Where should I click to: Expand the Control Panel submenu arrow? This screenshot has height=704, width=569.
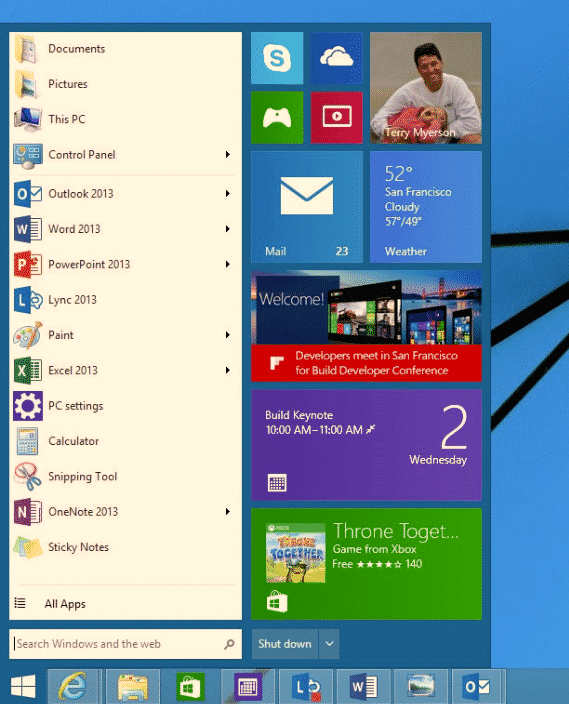point(228,155)
